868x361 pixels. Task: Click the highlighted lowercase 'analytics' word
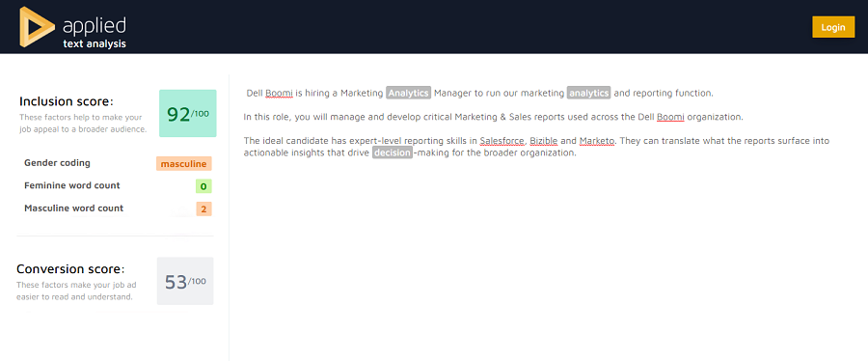(x=589, y=93)
